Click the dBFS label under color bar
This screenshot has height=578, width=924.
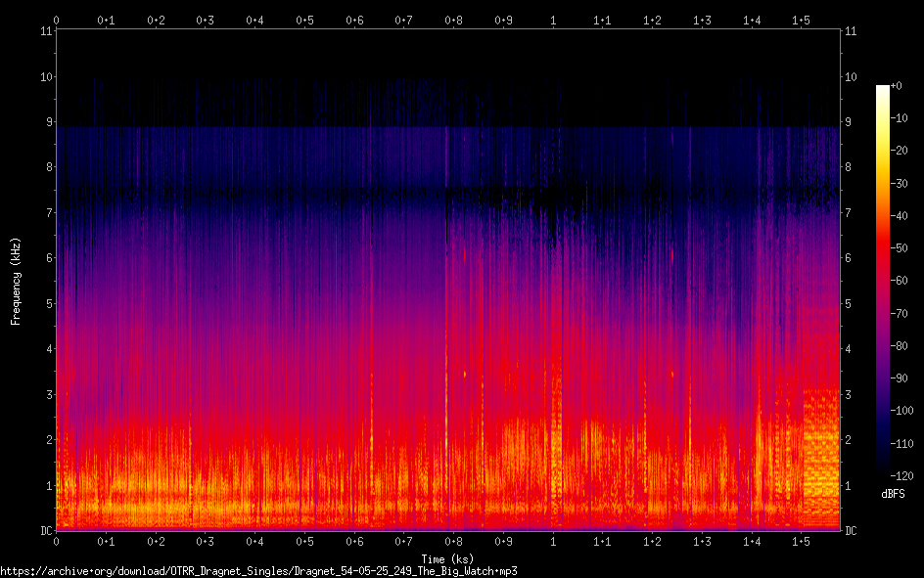893,494
